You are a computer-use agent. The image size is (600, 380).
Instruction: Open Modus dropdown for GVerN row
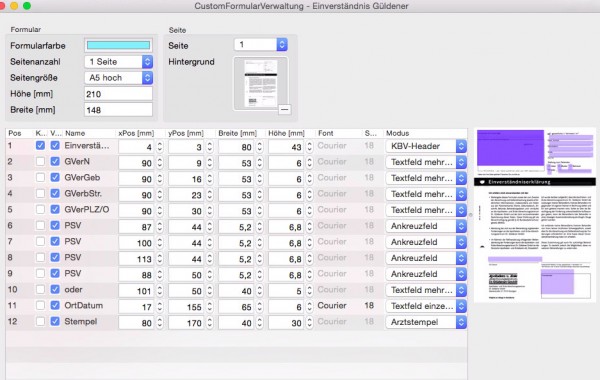tap(426, 162)
